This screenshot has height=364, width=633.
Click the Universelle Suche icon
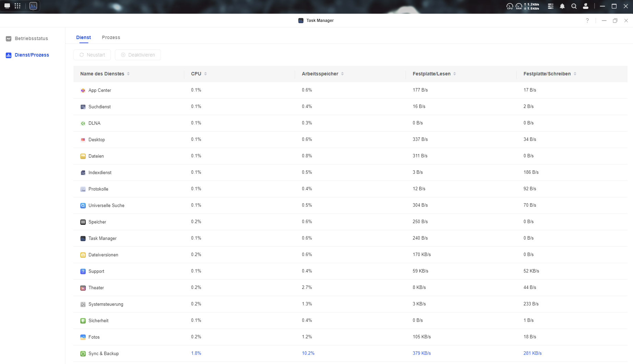point(83,206)
